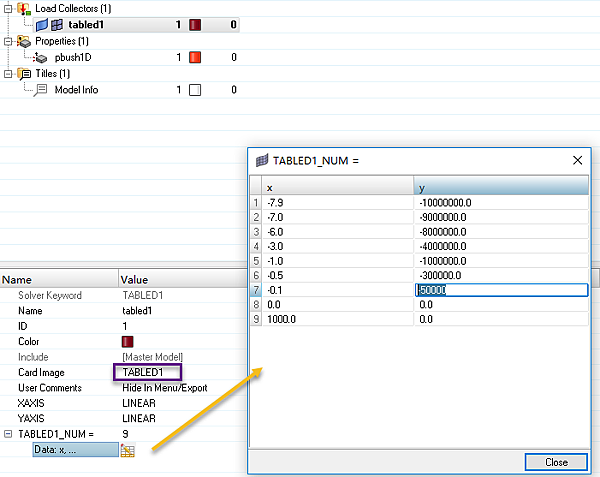Click the Load Collectors folder icon
Image resolution: width=600 pixels, height=477 pixels.
coord(24,8)
